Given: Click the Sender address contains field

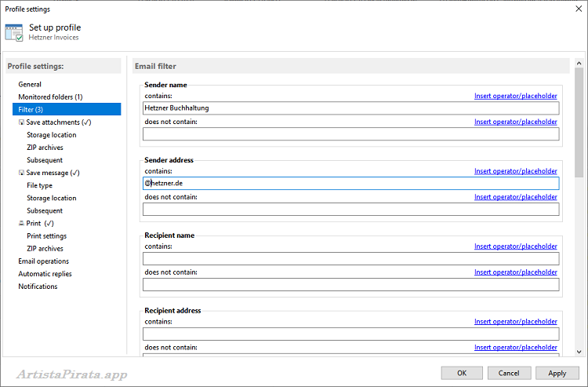Looking at the screenshot, I should (350, 183).
